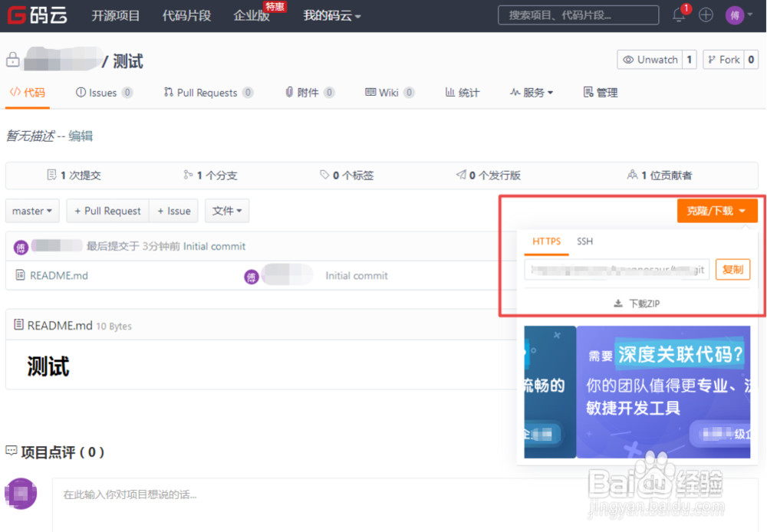Screen dimensions: 767x532
Task: Open your avatar profile menu
Action: pos(735,14)
